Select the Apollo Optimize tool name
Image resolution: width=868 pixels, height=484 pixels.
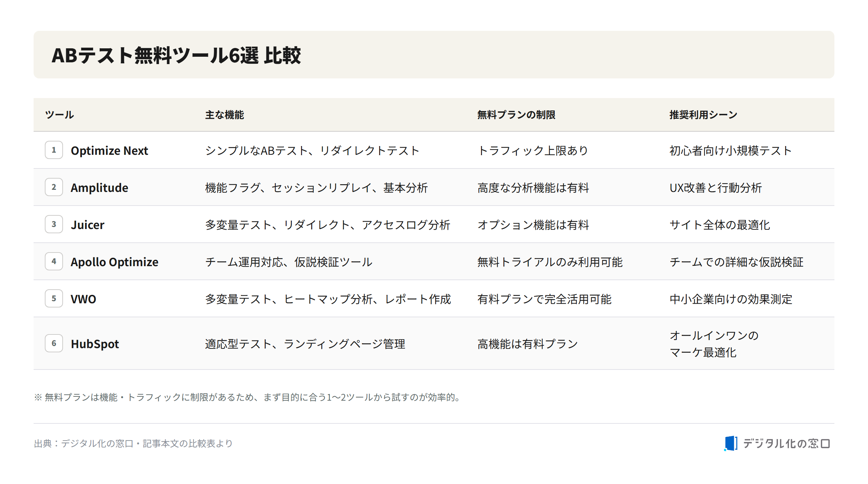click(x=114, y=262)
